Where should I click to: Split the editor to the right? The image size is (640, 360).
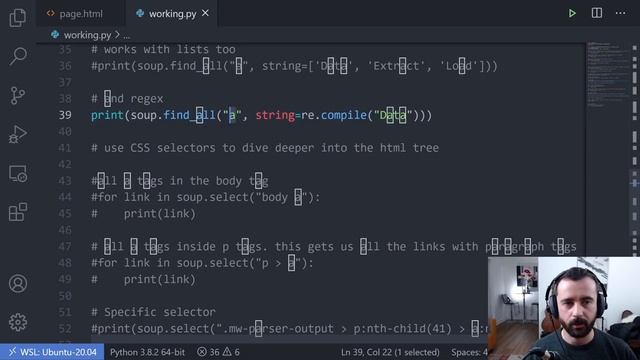pos(596,13)
